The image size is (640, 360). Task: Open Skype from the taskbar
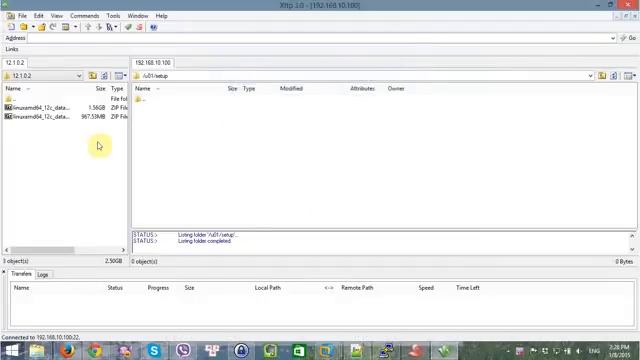click(154, 351)
